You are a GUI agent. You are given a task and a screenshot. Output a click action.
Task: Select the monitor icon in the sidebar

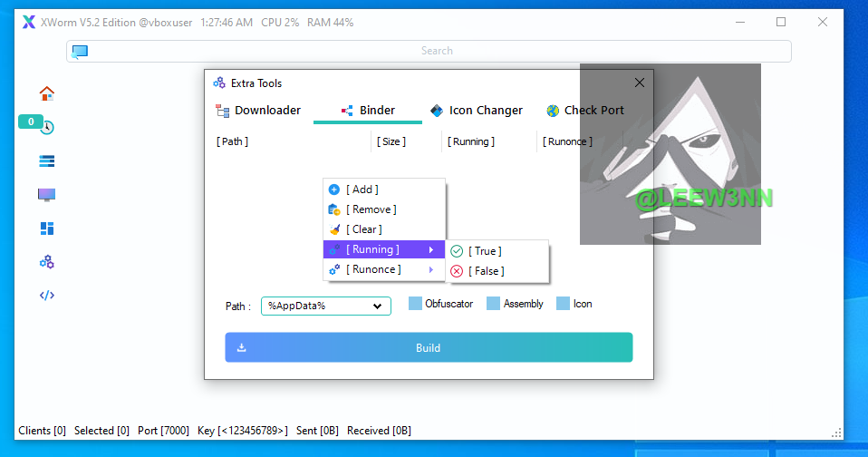47,194
